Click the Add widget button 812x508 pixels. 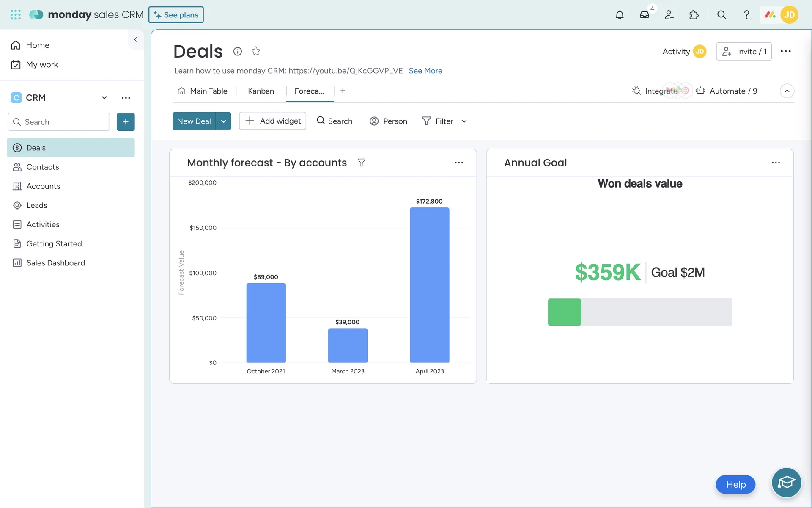[272, 121]
